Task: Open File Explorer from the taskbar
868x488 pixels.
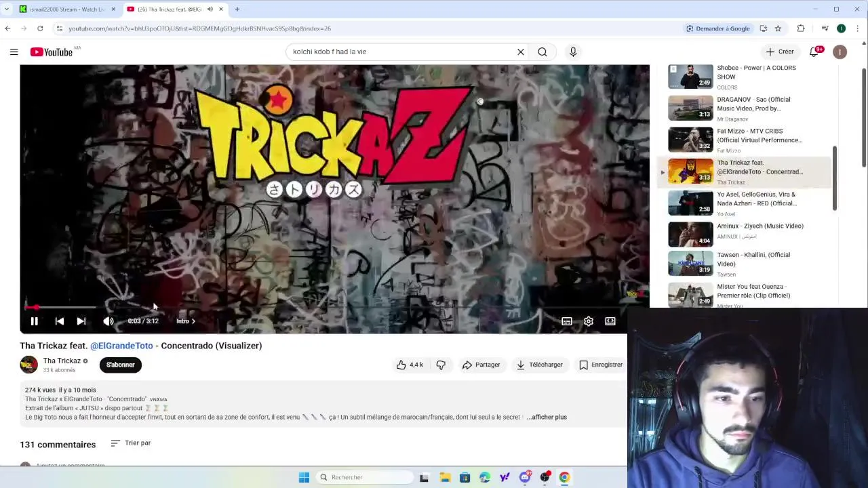Action: (445, 477)
